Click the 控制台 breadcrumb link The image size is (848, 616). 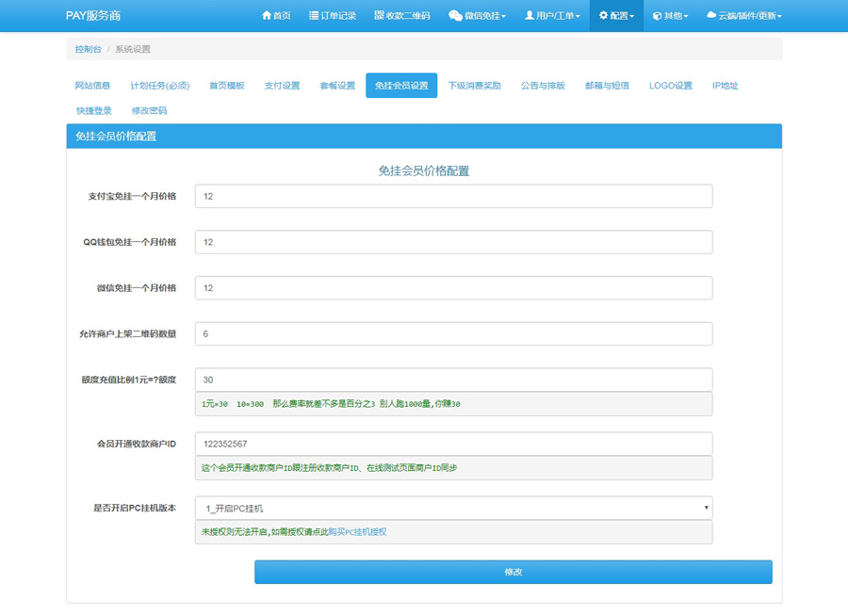pos(89,49)
